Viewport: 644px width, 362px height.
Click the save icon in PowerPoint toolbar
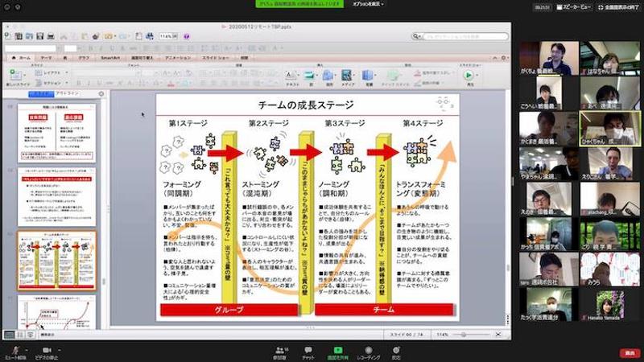point(39,36)
